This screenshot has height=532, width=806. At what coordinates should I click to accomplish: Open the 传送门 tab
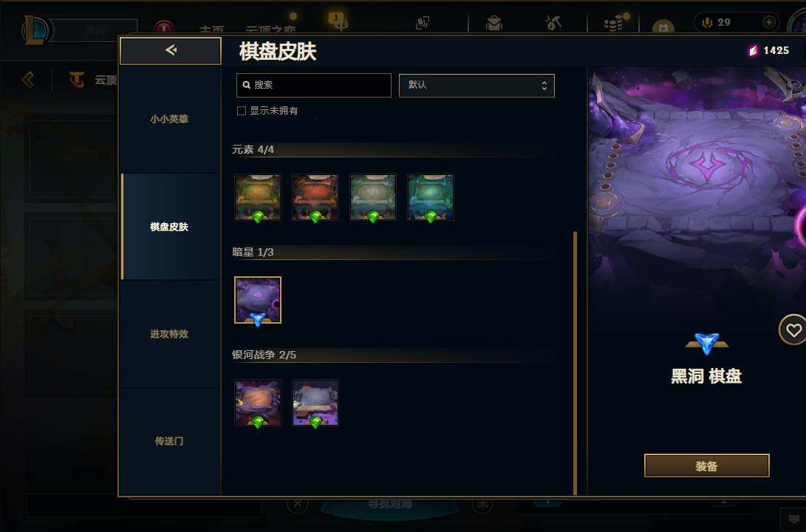pyautogui.click(x=170, y=441)
